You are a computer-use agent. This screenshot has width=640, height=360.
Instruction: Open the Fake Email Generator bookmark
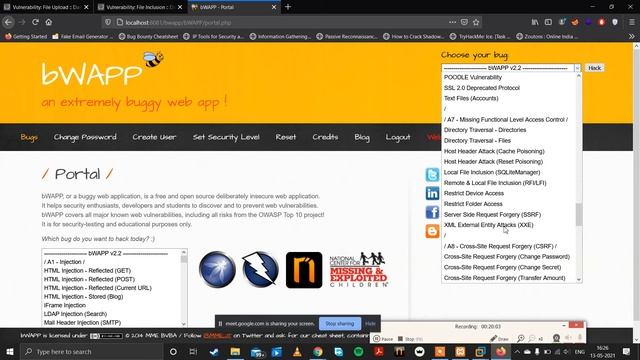point(83,36)
